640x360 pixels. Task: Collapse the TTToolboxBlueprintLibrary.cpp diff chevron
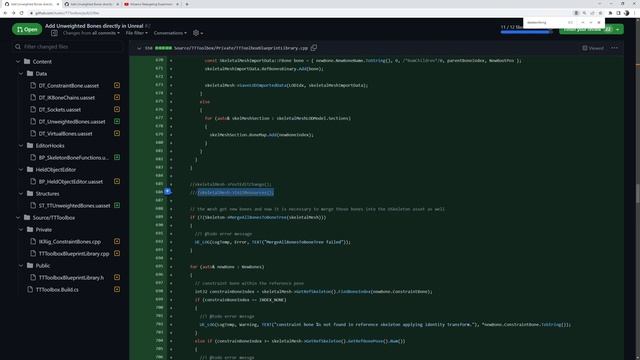tap(139, 48)
